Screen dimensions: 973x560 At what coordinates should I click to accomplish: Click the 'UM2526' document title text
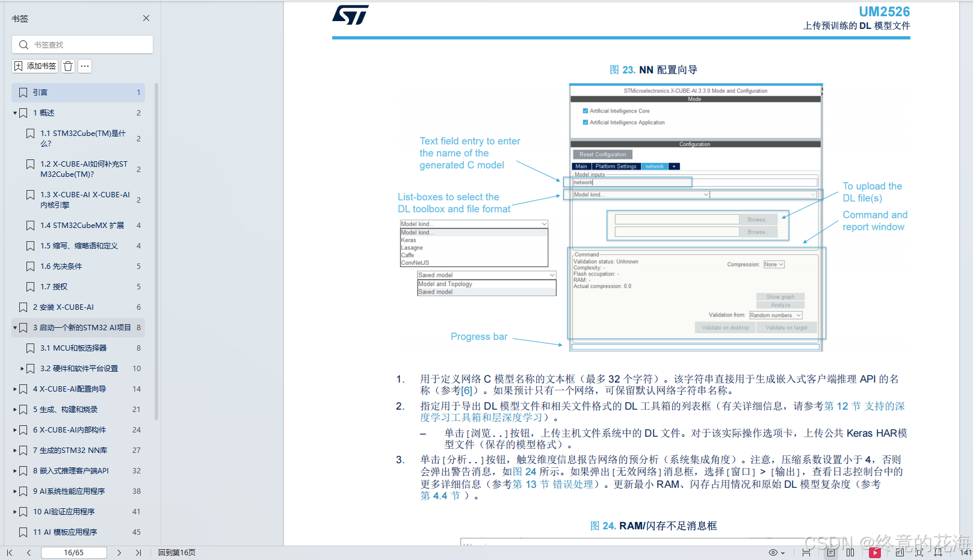click(x=884, y=11)
